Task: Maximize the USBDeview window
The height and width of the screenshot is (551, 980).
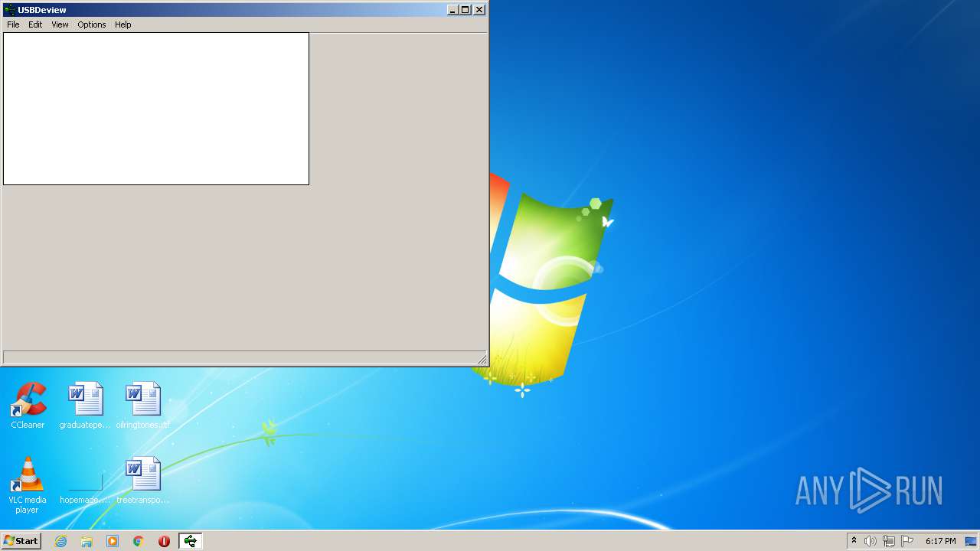Action: 465,10
